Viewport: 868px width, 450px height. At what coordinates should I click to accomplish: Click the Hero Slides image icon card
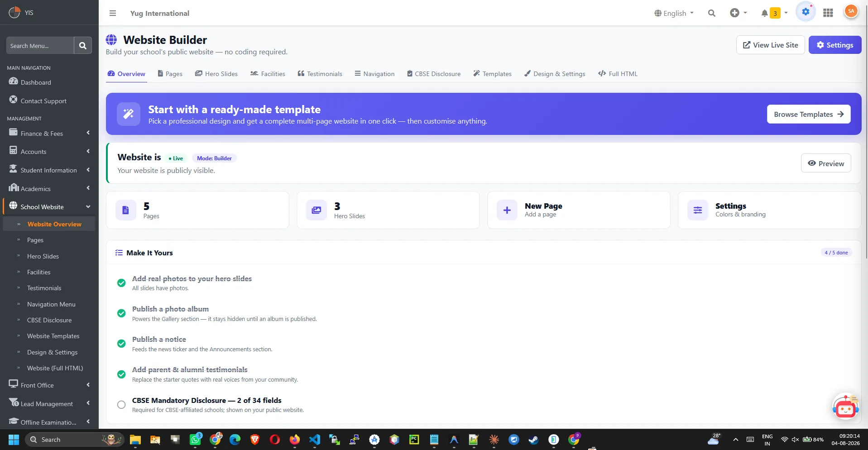click(x=317, y=210)
